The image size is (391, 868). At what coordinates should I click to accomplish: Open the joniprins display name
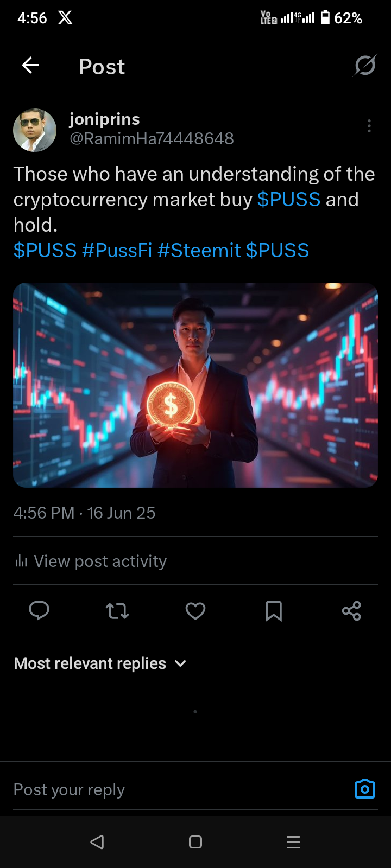click(105, 119)
